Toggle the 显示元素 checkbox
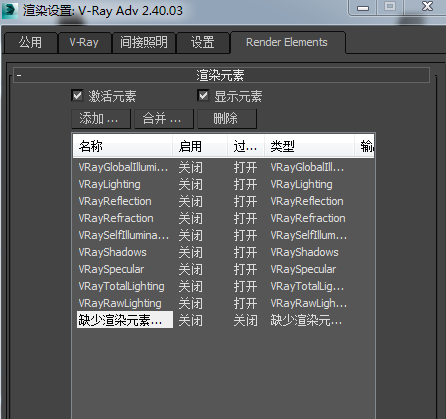 tap(203, 96)
